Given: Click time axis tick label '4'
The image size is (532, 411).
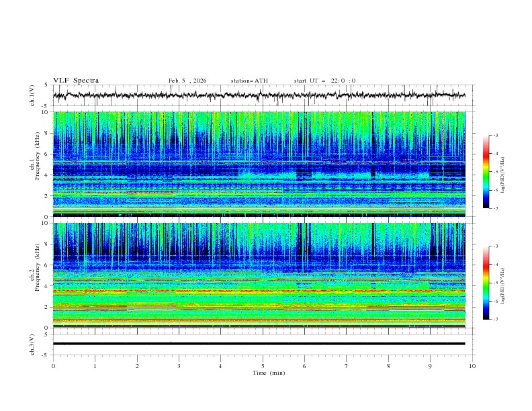Looking at the screenshot, I should (221, 366).
